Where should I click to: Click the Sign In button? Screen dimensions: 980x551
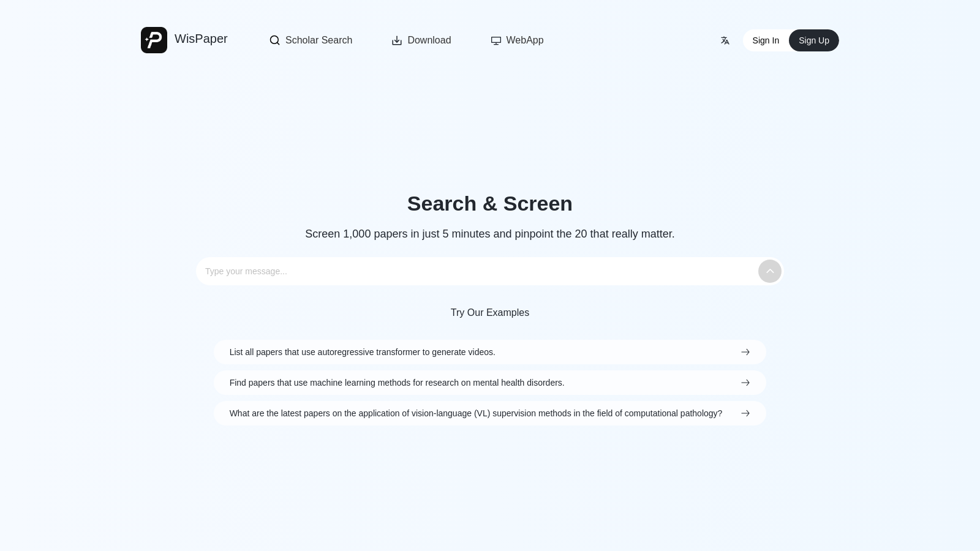tap(766, 40)
